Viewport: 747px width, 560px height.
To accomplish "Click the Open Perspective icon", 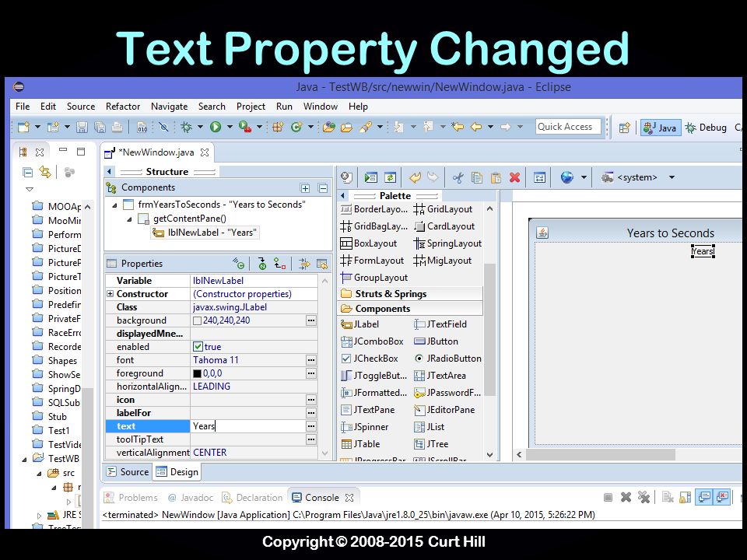I will [x=625, y=128].
